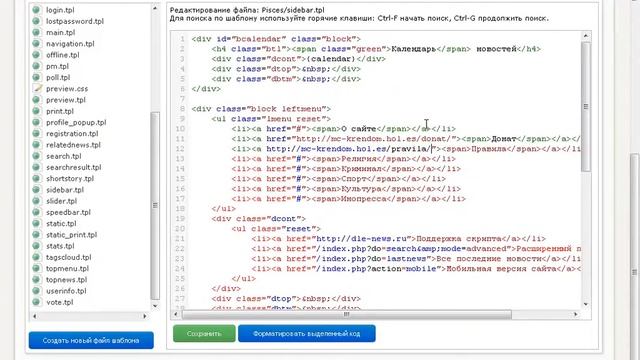Place cursor in code line with Религия
This screenshot has height=360, width=640.
tap(344, 159)
